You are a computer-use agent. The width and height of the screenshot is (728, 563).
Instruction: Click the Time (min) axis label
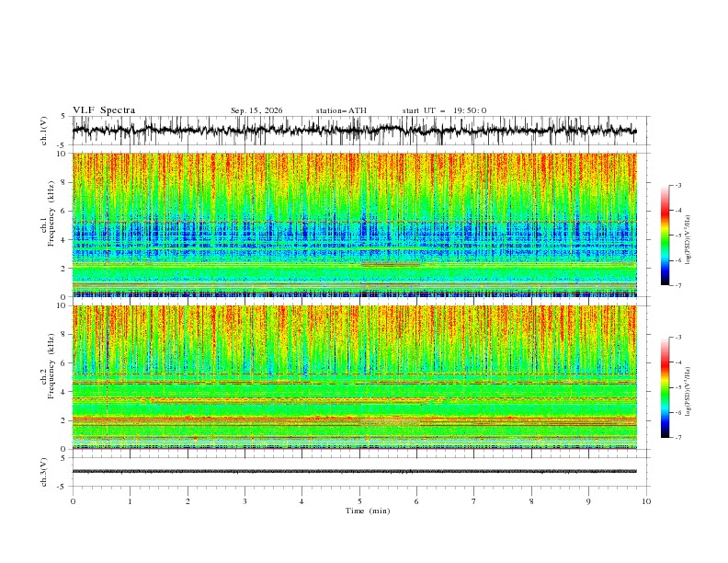[368, 511]
